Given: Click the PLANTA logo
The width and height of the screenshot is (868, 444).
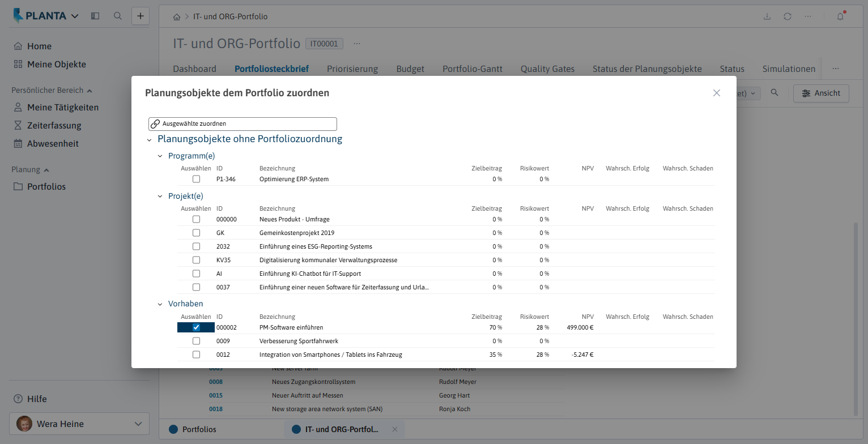Looking at the screenshot, I should pos(39,16).
